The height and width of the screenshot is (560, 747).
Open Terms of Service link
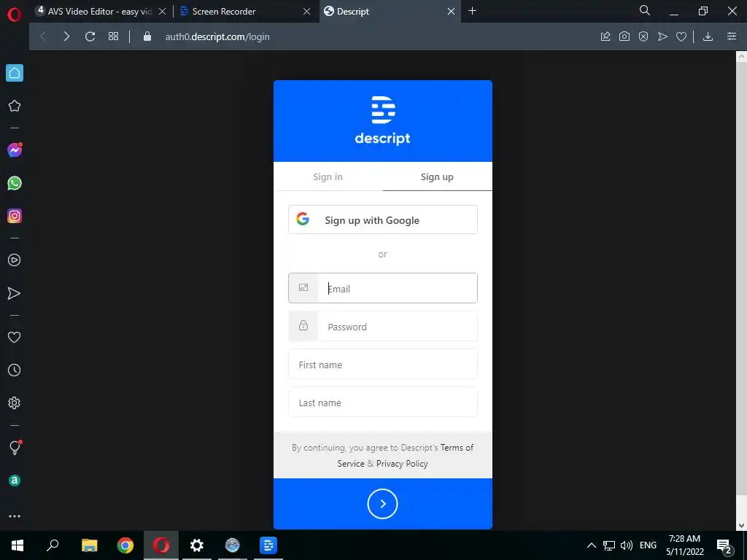pyautogui.click(x=406, y=455)
